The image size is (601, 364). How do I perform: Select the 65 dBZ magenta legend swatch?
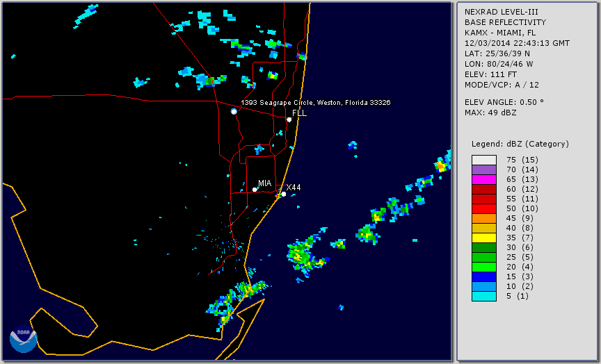(484, 179)
